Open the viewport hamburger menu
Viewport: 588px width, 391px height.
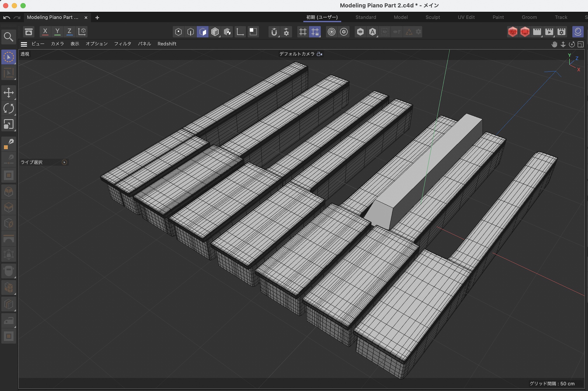pos(24,44)
